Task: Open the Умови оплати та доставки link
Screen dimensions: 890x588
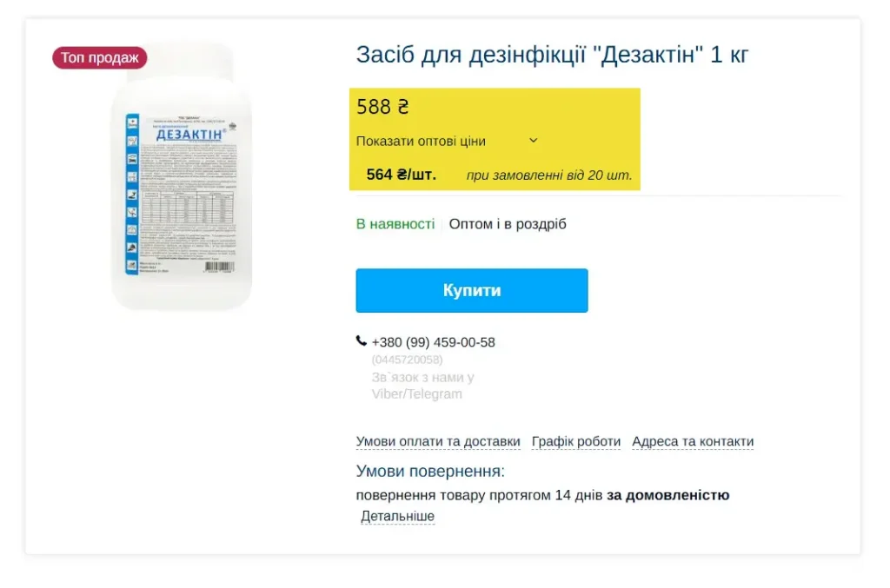Action: [438, 441]
